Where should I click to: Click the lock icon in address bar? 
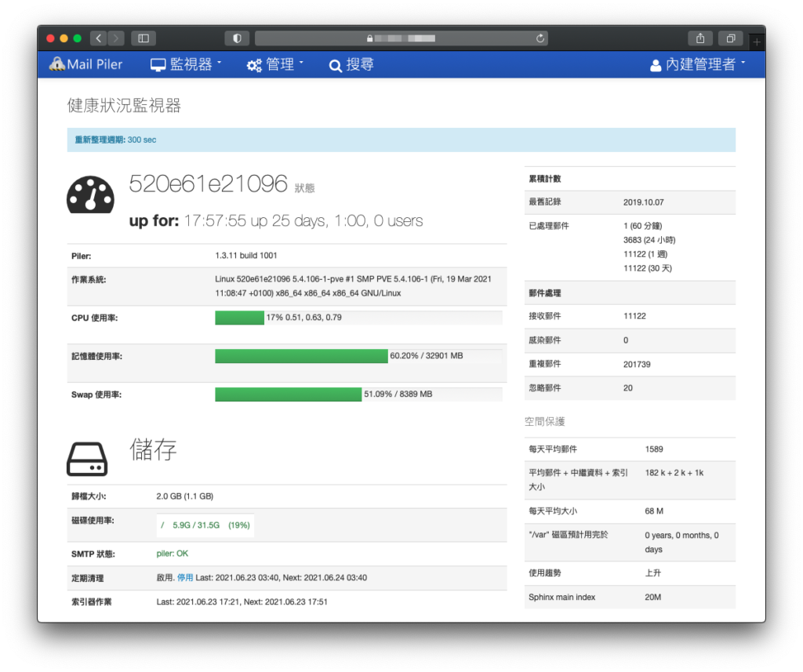pos(370,38)
